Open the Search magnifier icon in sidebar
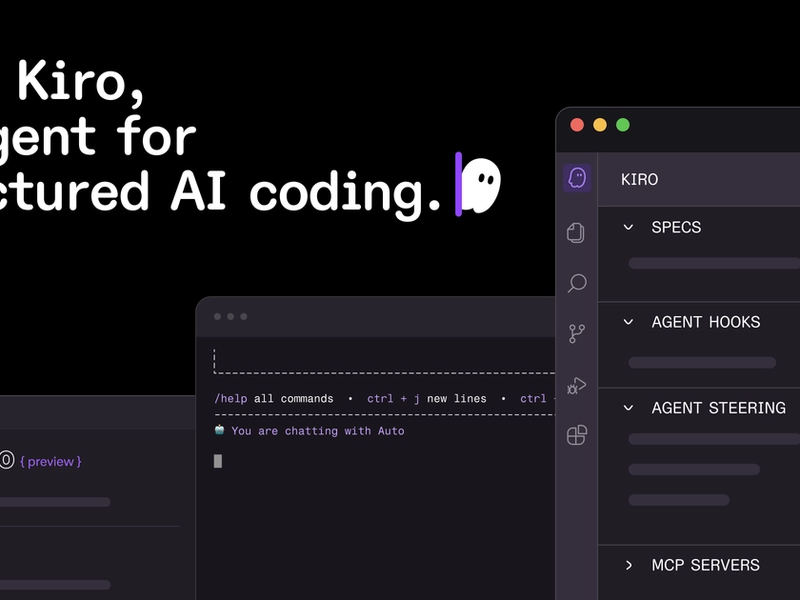800x600 pixels. click(x=577, y=283)
